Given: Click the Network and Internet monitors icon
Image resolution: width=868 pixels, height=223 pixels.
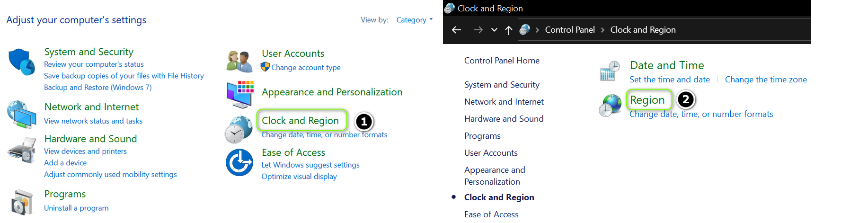Looking at the screenshot, I should pos(22,114).
